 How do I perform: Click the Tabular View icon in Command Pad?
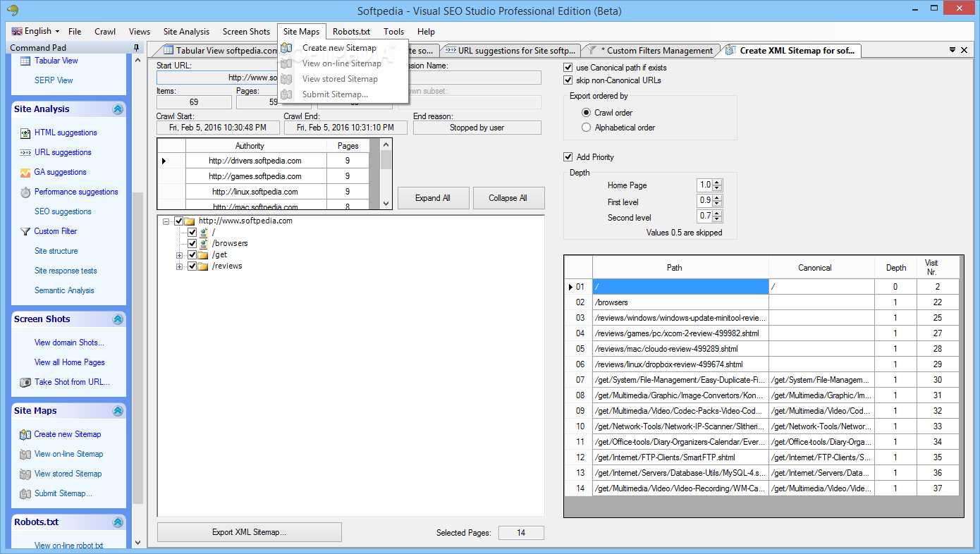[x=25, y=61]
